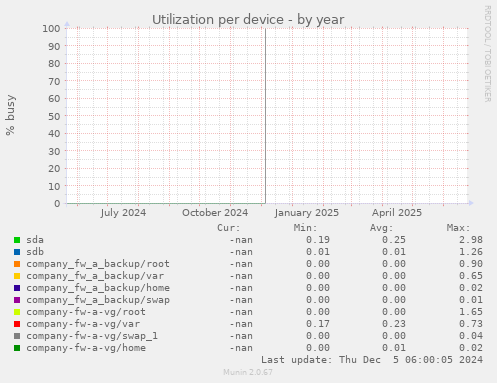
Task: Click sda Cur value -nan
Action: click(241, 240)
